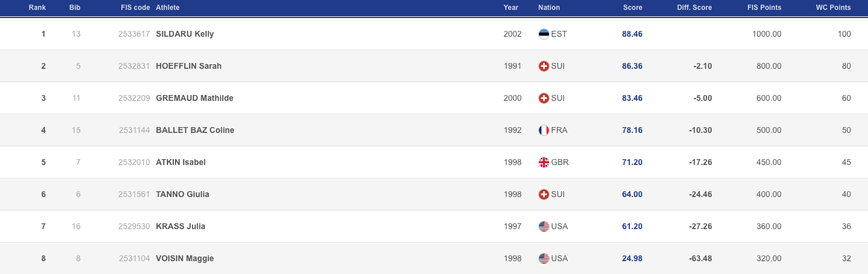Open athlete SILDARU Kelly's profile
868x274 pixels.
[185, 34]
